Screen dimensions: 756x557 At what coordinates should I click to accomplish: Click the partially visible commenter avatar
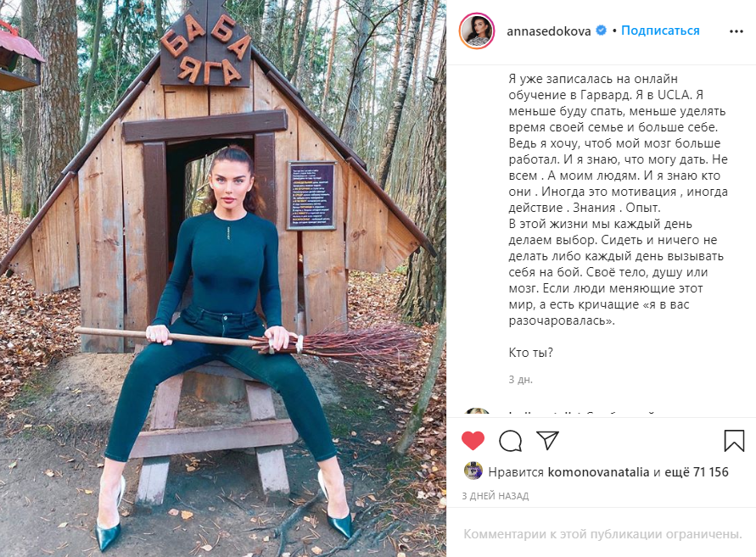click(x=477, y=412)
